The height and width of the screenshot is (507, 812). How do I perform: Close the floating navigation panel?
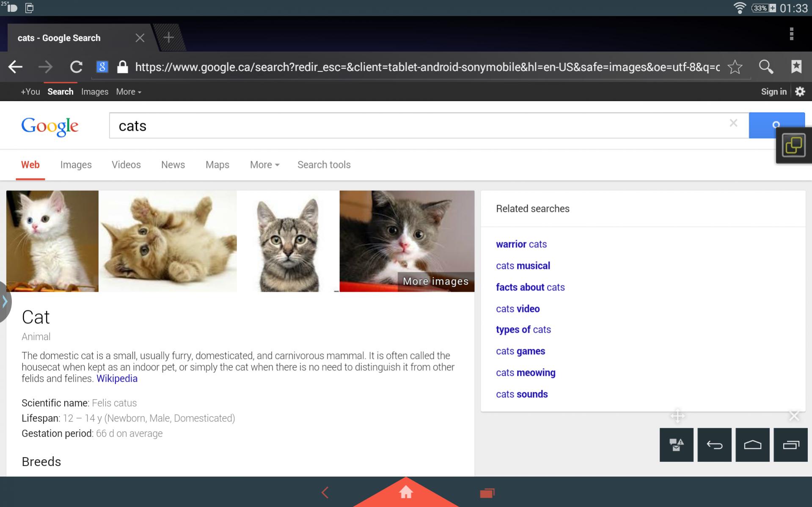[794, 416]
